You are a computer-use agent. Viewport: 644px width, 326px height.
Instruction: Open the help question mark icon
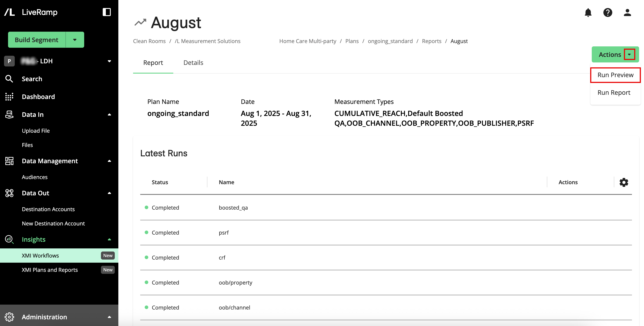tap(608, 12)
